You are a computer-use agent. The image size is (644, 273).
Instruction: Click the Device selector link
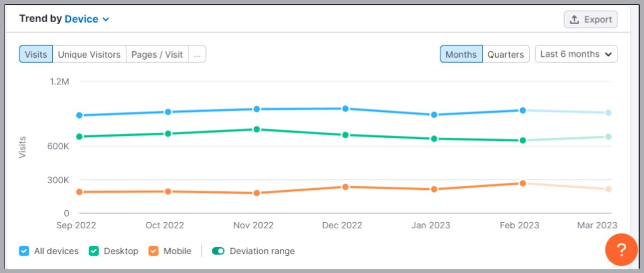pyautogui.click(x=81, y=19)
